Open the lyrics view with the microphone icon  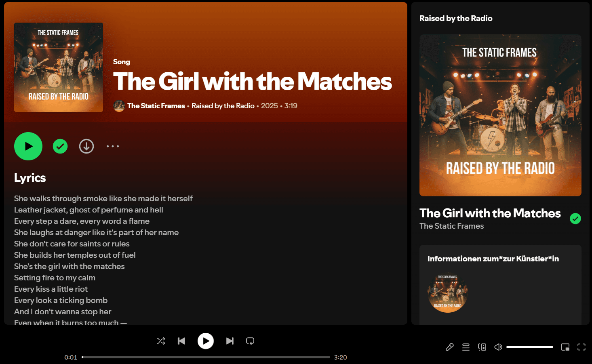(x=450, y=347)
